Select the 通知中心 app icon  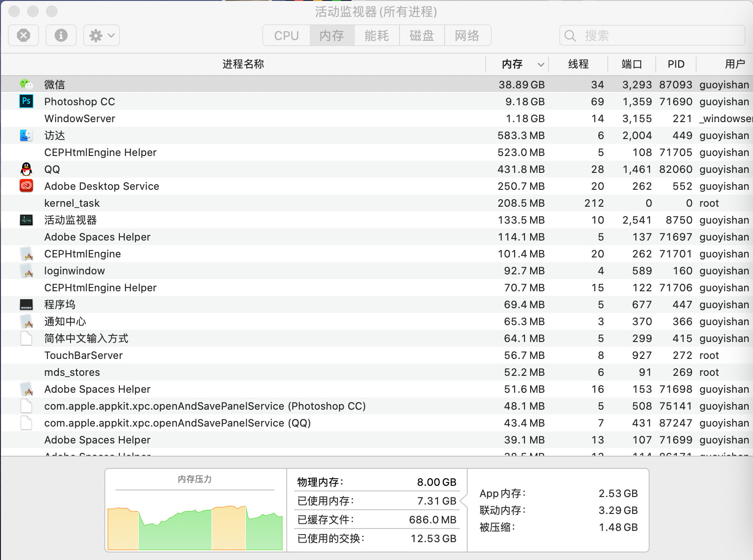click(27, 322)
